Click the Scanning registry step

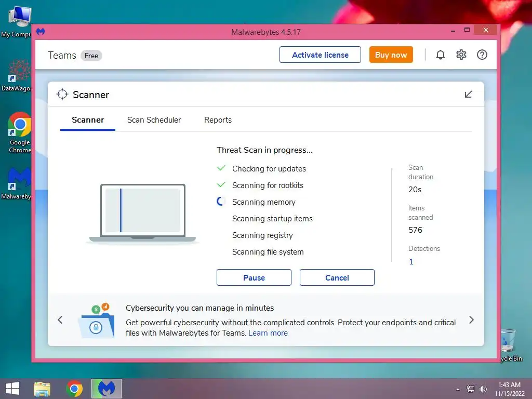click(x=262, y=235)
